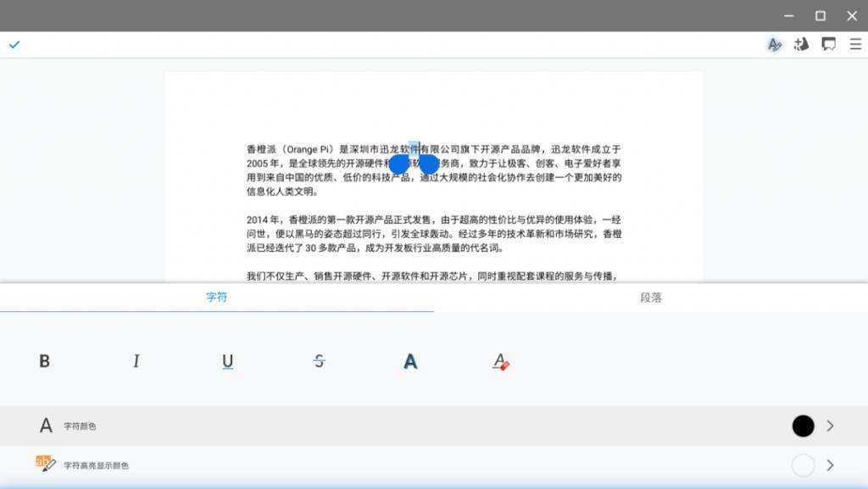This screenshot has width=868, height=489.
Task: Select the highlighter icon beside 字符高亮显示颜色
Action: [x=44, y=464]
